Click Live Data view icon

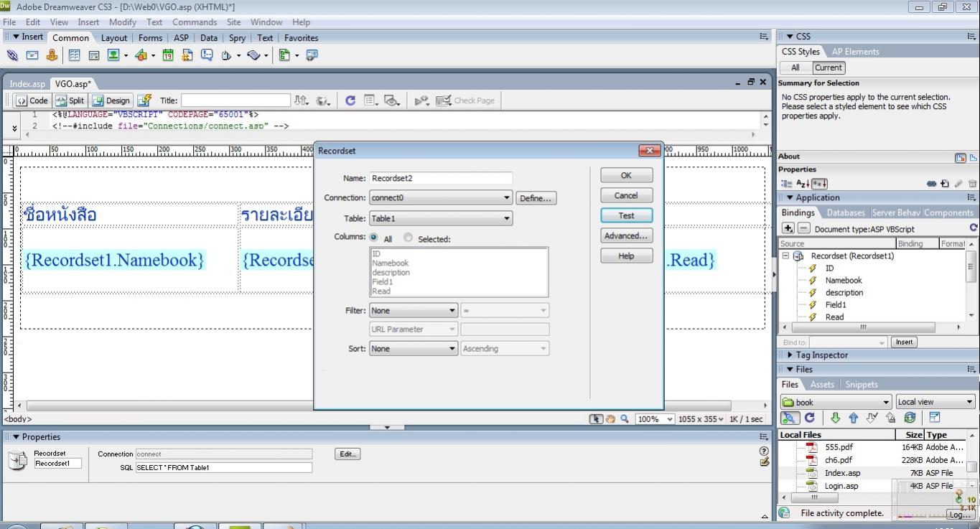(x=144, y=100)
